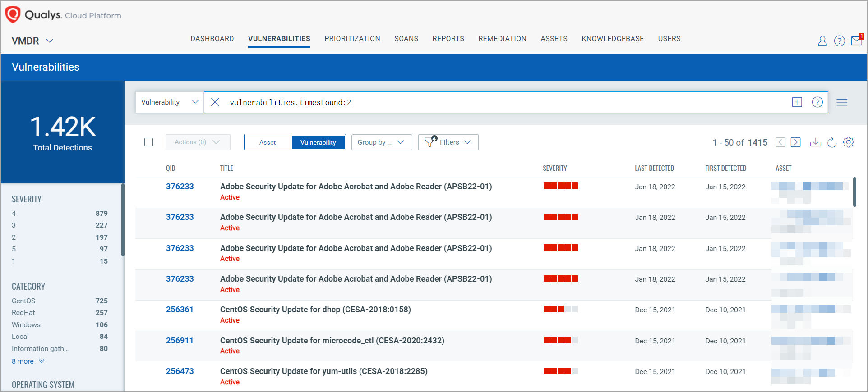
Task: Filter by CentOS category
Action: click(60, 301)
